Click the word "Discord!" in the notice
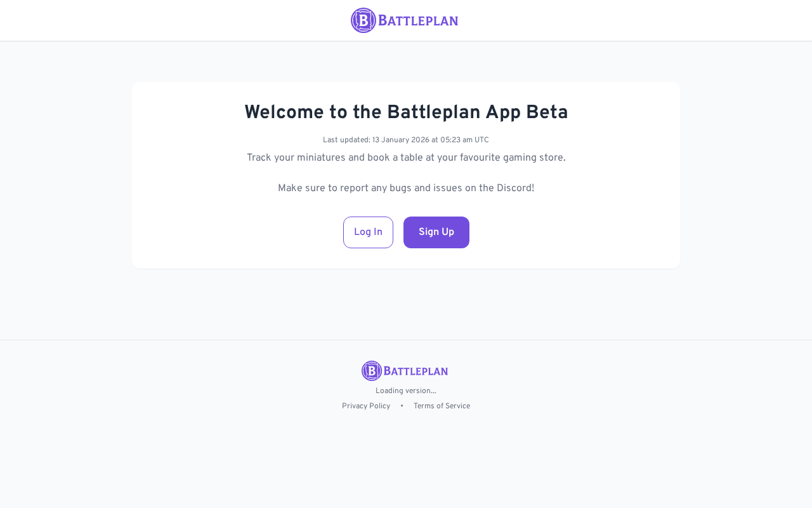 coord(515,189)
